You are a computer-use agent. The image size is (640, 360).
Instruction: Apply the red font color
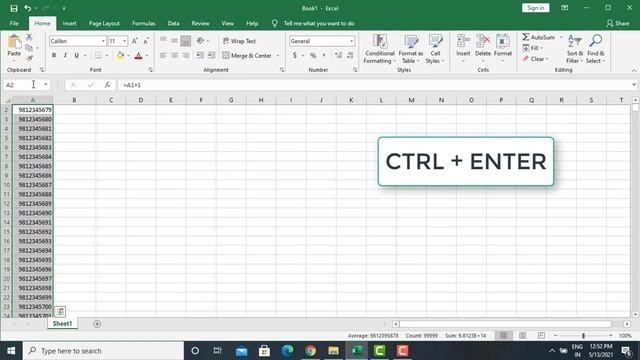[138, 56]
